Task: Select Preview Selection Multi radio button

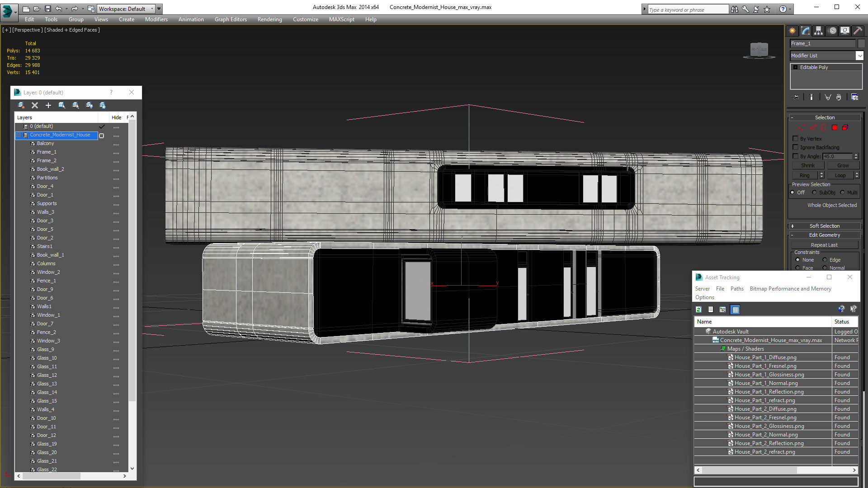Action: tap(843, 192)
